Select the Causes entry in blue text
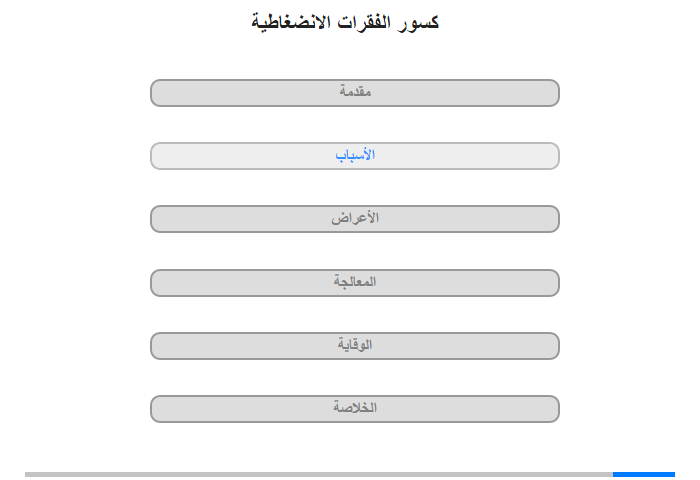Image resolution: width=700 pixels, height=480 pixels. click(354, 156)
